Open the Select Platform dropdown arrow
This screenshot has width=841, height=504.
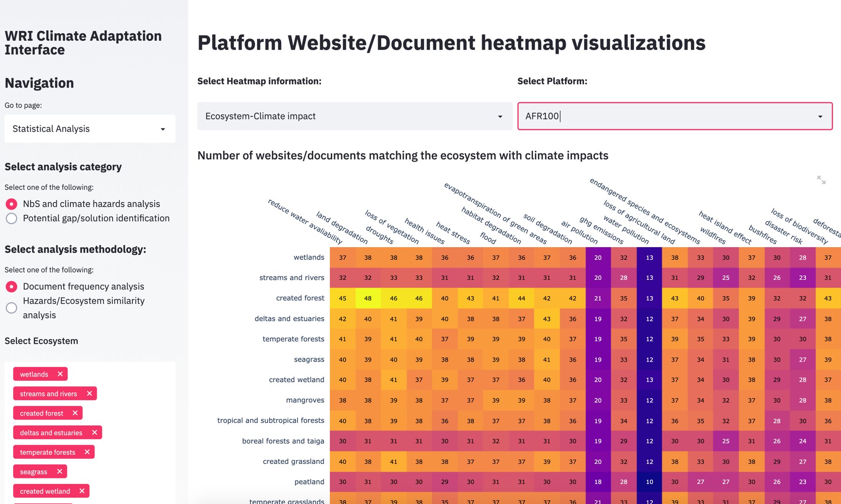(x=820, y=116)
